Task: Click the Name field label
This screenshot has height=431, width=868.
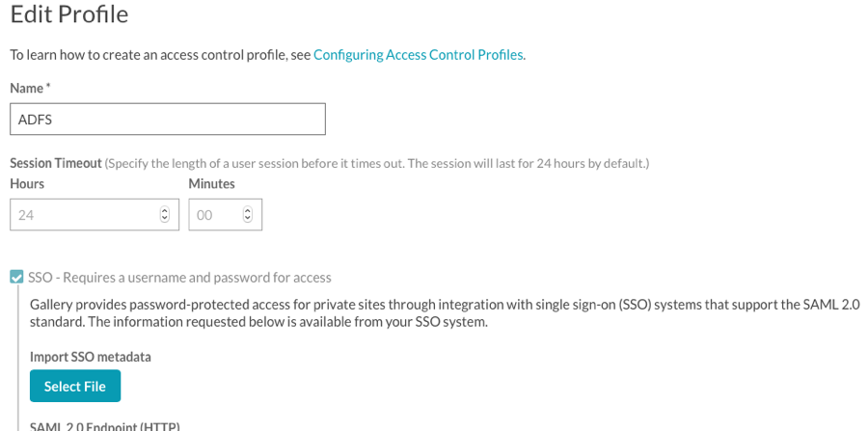Action: click(x=27, y=89)
